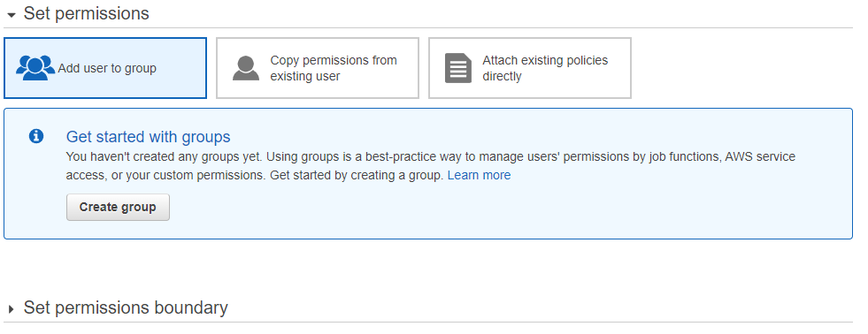The height and width of the screenshot is (334, 868).
Task: Click the Set permissions heading text
Action: tap(87, 14)
